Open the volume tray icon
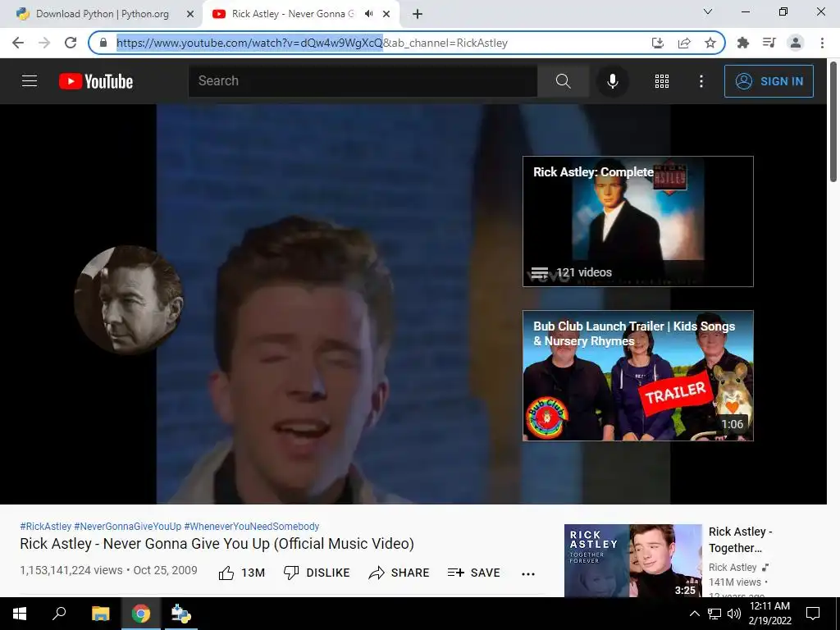The height and width of the screenshot is (630, 840). click(x=734, y=614)
